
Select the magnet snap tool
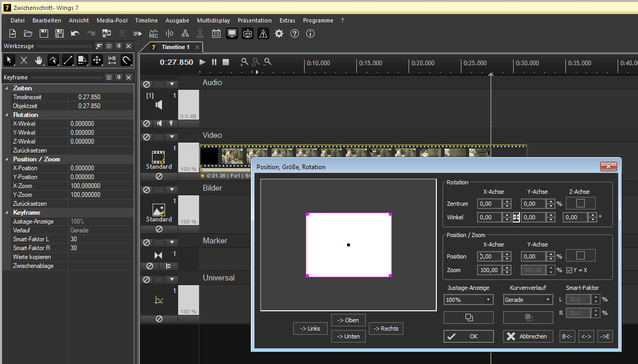[x=126, y=60]
